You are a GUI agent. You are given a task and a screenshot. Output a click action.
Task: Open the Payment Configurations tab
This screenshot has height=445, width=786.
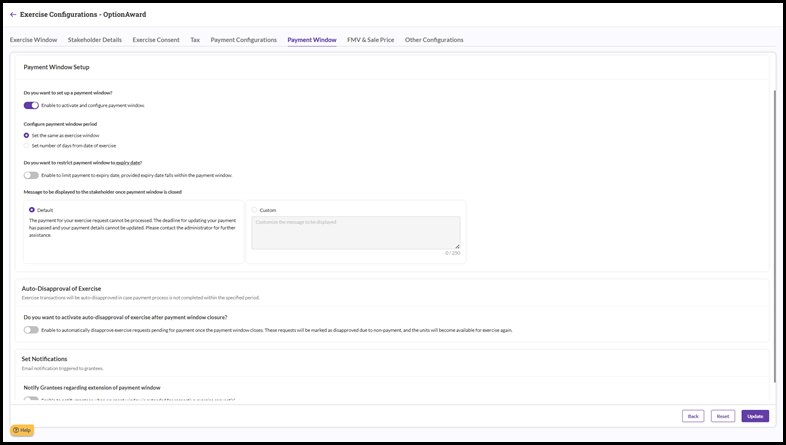244,40
